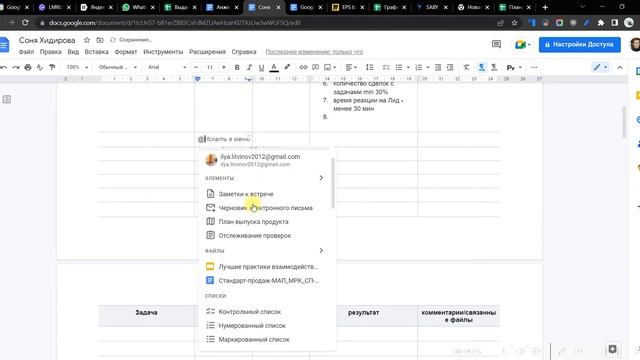Open the highlight color marker
This screenshot has height=360, width=640.
287,67
